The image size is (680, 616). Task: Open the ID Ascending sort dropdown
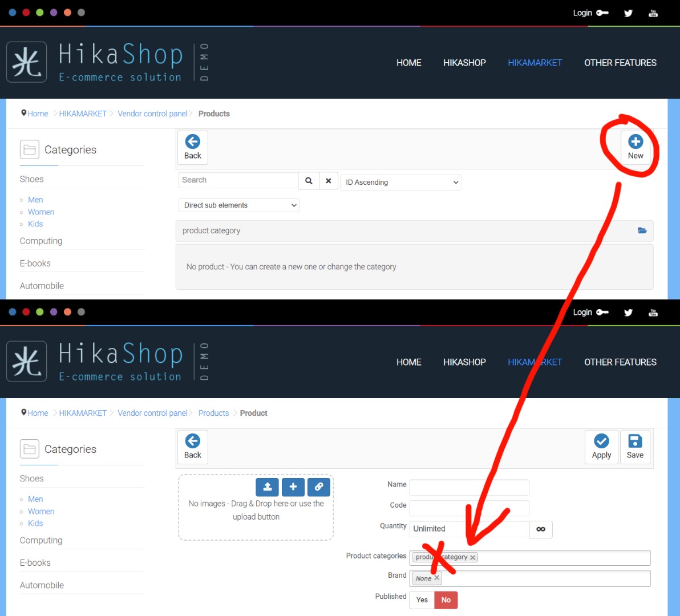click(400, 183)
